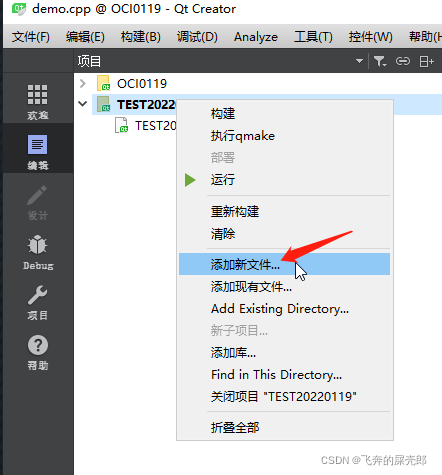Open the Debug (调试) menu
This screenshot has height=475, width=442.
[x=197, y=37]
